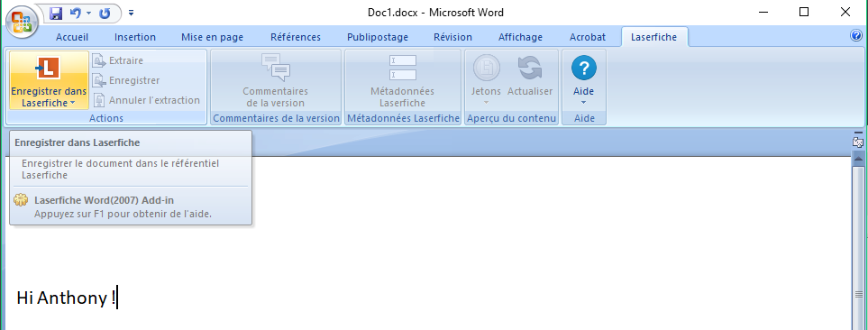Viewport: 868px width, 330px height.
Task: Click the vertical scrollbar up arrow
Action: tap(858, 159)
